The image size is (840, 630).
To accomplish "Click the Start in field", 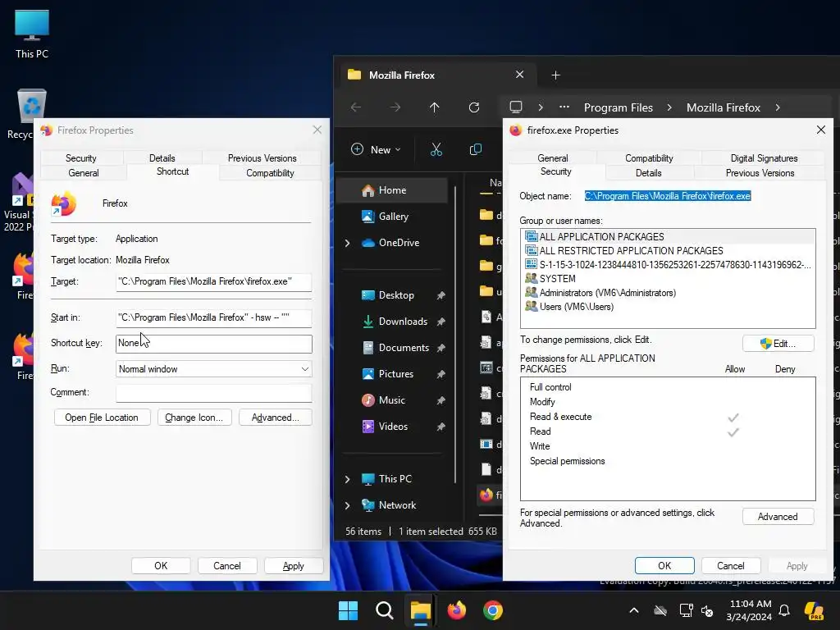I will [x=214, y=317].
